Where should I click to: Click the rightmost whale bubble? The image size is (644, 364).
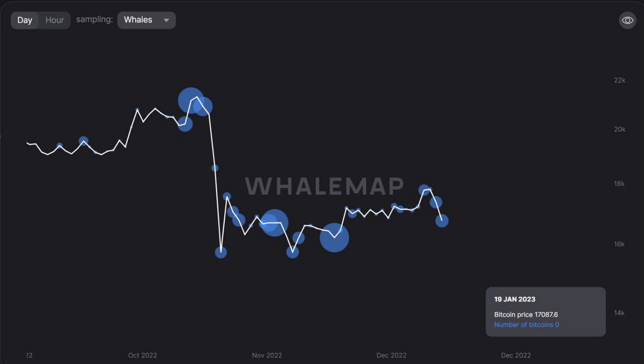click(x=442, y=221)
